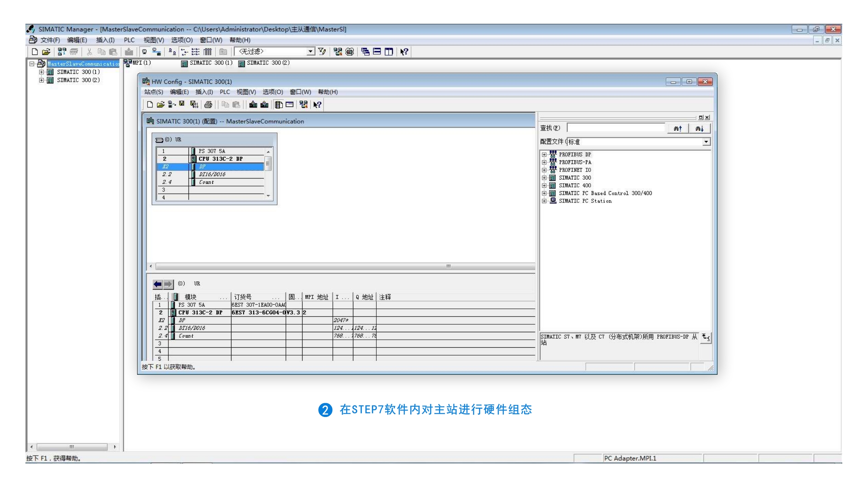This screenshot has width=868, height=488.
Task: Click rack UR list scroll-down arrow
Action: coord(268,196)
